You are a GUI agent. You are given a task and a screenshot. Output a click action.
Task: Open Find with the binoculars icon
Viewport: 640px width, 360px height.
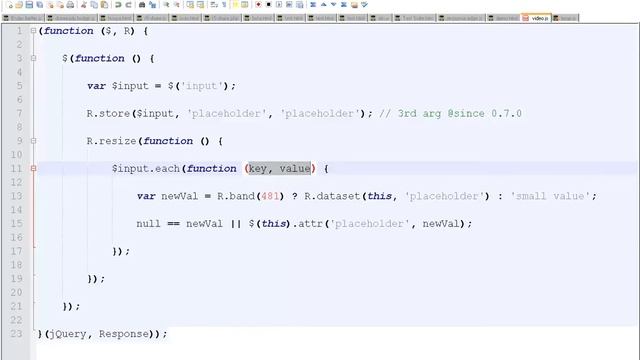[142, 5]
